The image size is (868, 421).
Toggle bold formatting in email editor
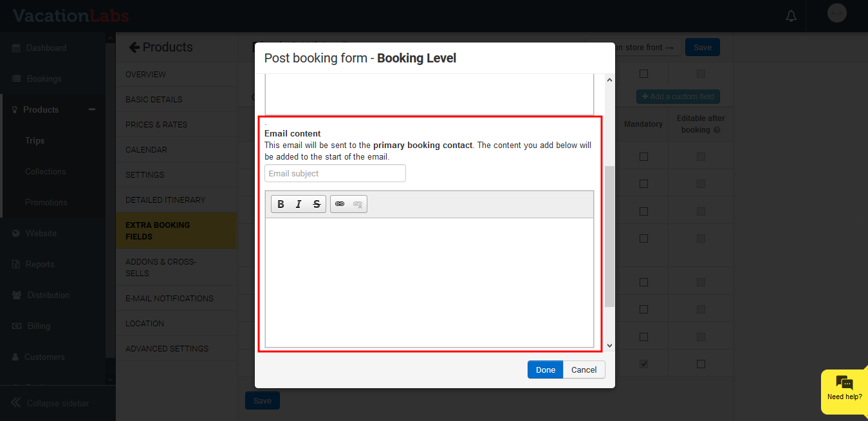281,204
